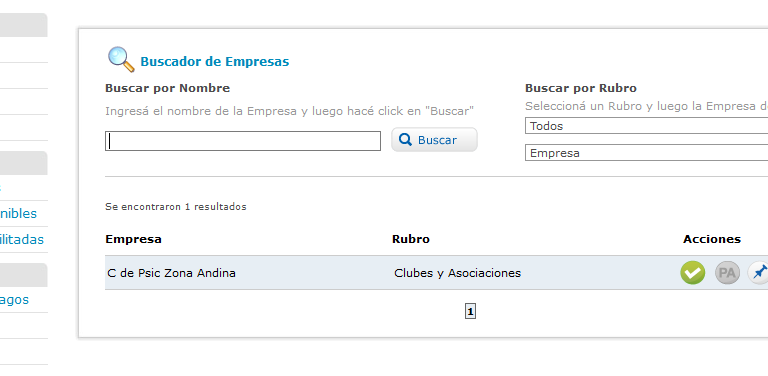Open the sidebar link ending in "ilitadas"
Screen dimensions: 768x376
coord(22,239)
